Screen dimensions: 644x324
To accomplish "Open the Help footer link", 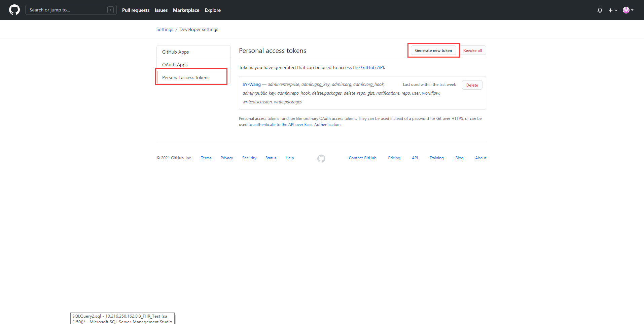I will pos(290,158).
